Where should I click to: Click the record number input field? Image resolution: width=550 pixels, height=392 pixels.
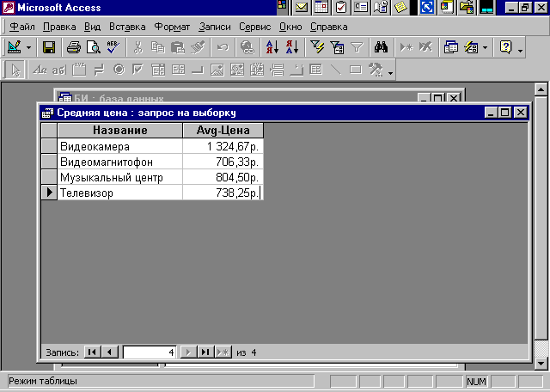[x=150, y=352]
